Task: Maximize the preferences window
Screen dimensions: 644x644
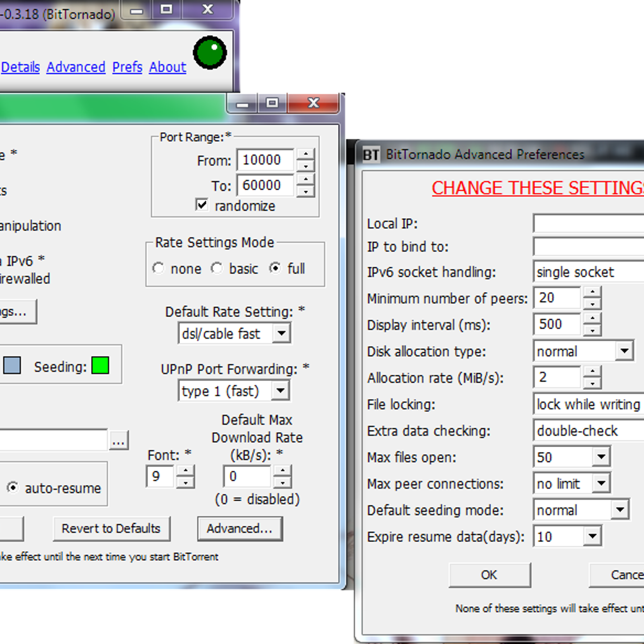Action: (x=272, y=103)
